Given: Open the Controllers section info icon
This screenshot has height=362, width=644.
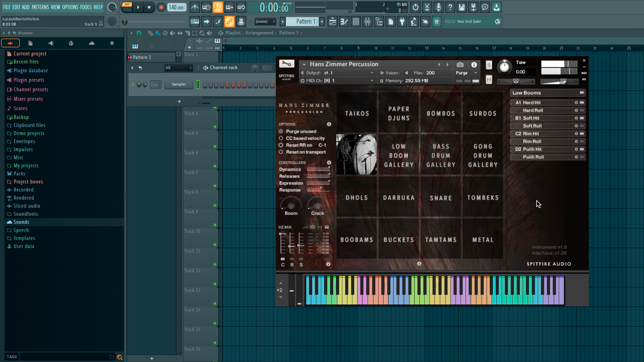Looking at the screenshot, I should click(x=329, y=163).
